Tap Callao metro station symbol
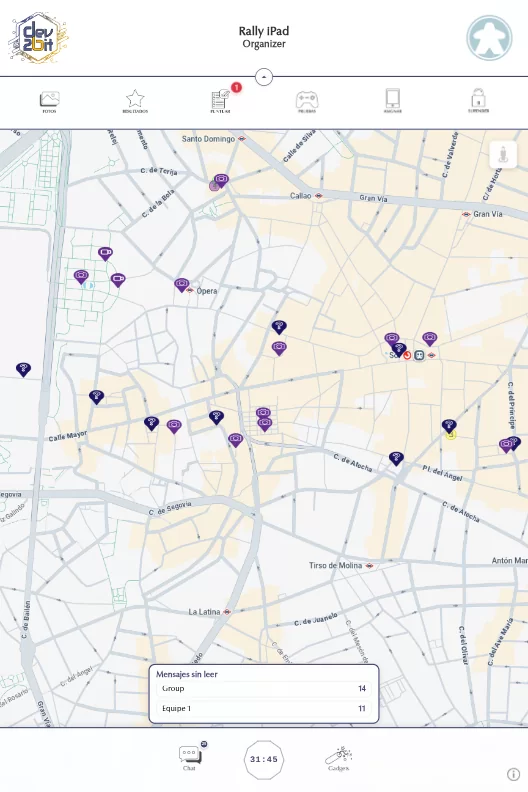528x792 pixels. (x=319, y=196)
